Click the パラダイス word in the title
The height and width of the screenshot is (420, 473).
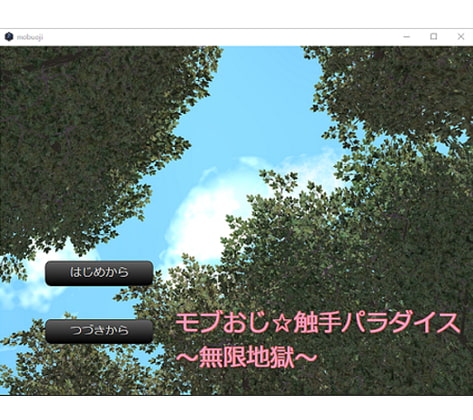400,323
